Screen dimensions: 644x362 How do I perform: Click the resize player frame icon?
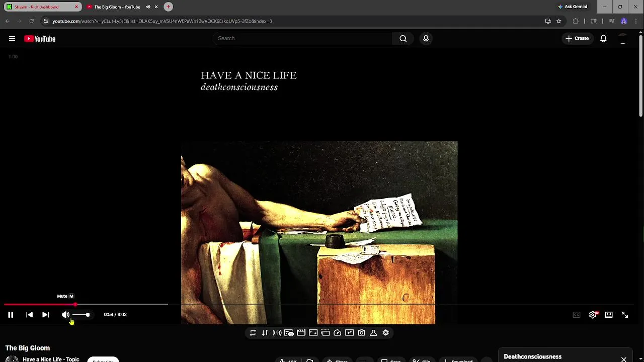(x=313, y=333)
